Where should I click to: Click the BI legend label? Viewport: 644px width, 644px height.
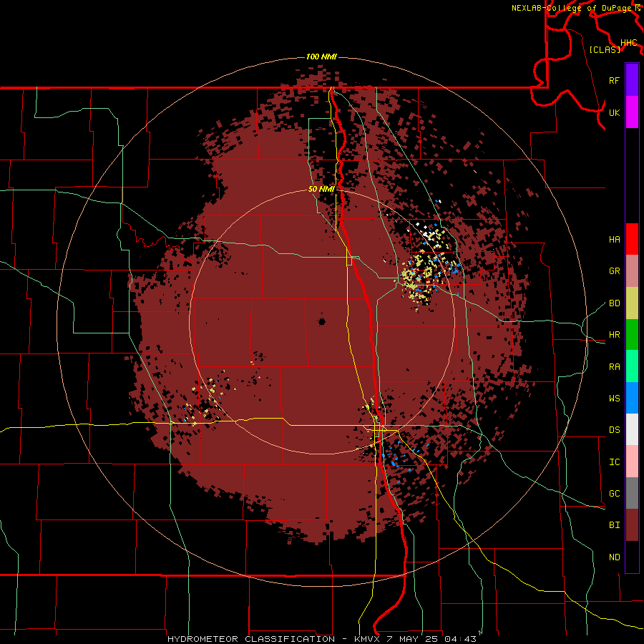[x=614, y=525]
